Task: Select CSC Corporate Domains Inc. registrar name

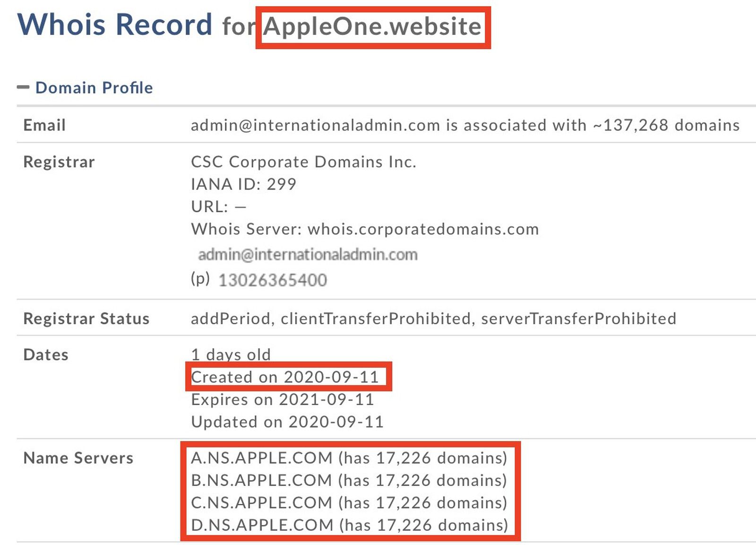Action: click(303, 162)
